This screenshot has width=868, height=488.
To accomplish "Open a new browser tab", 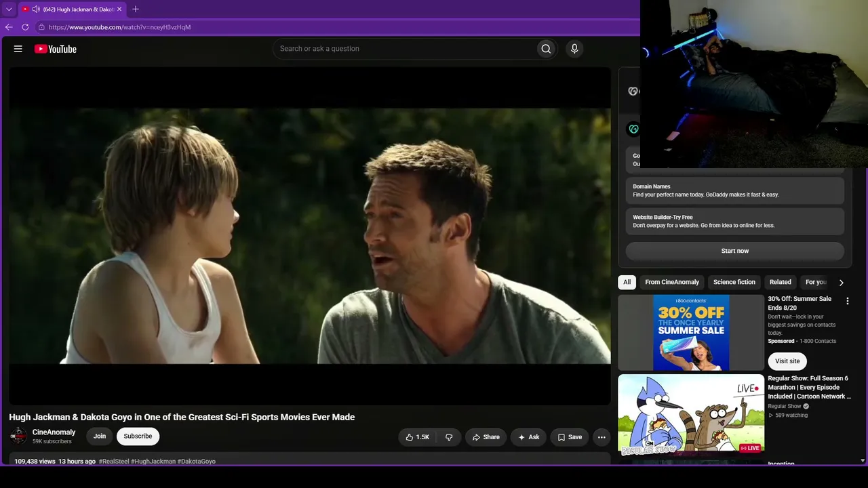I will point(136,9).
